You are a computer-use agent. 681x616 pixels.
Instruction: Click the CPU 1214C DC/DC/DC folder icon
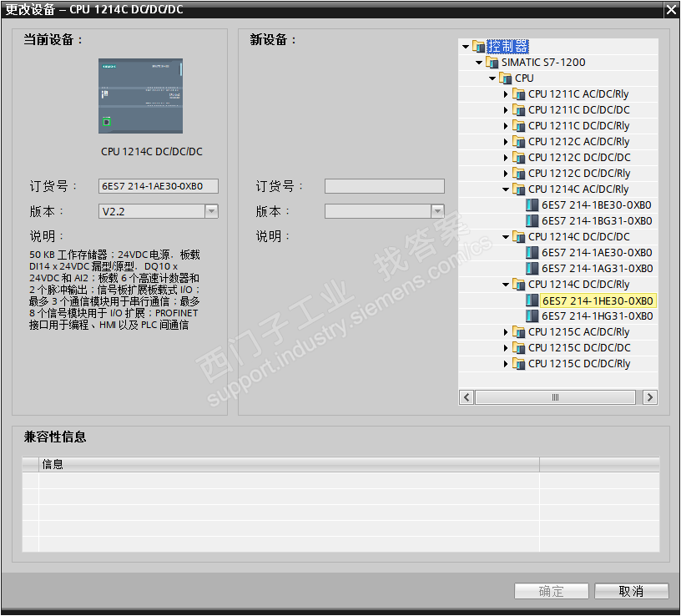coord(519,237)
